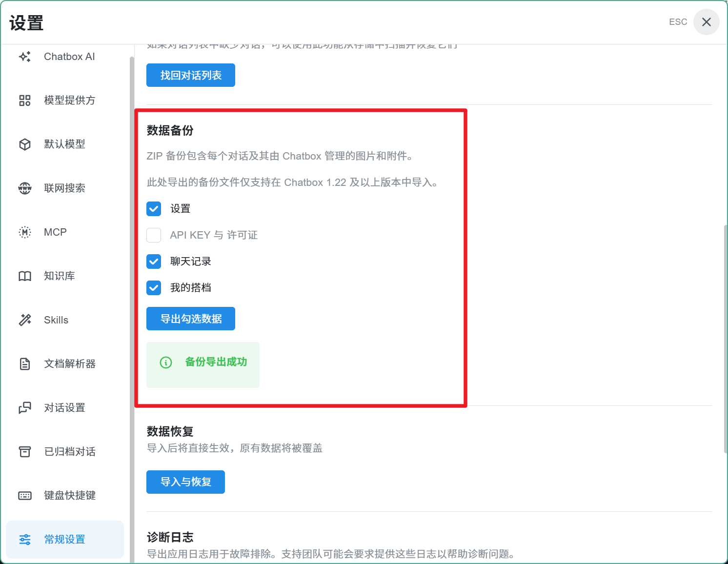The width and height of the screenshot is (728, 564).
Task: Go to the 联网搜索 tab
Action: (65, 188)
